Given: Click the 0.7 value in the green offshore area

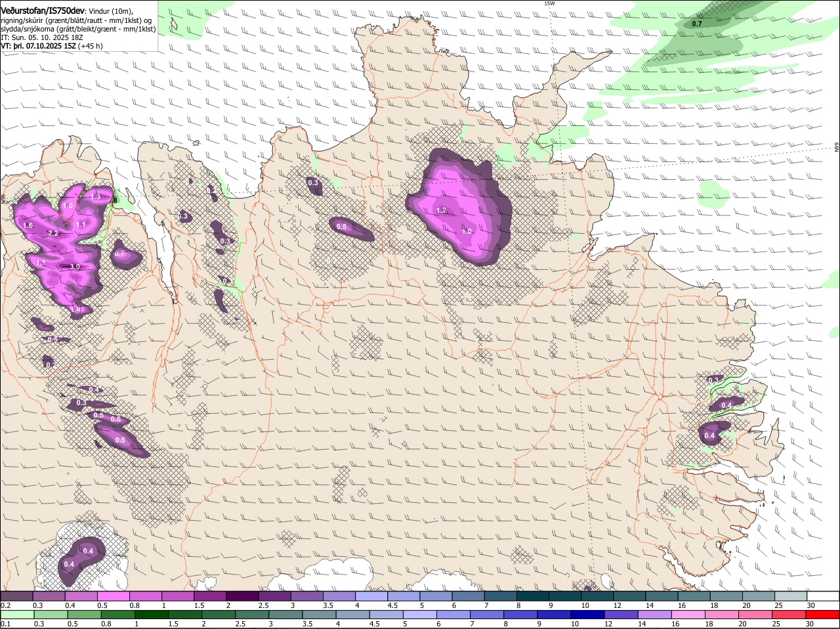Looking at the screenshot, I should click(x=697, y=24).
